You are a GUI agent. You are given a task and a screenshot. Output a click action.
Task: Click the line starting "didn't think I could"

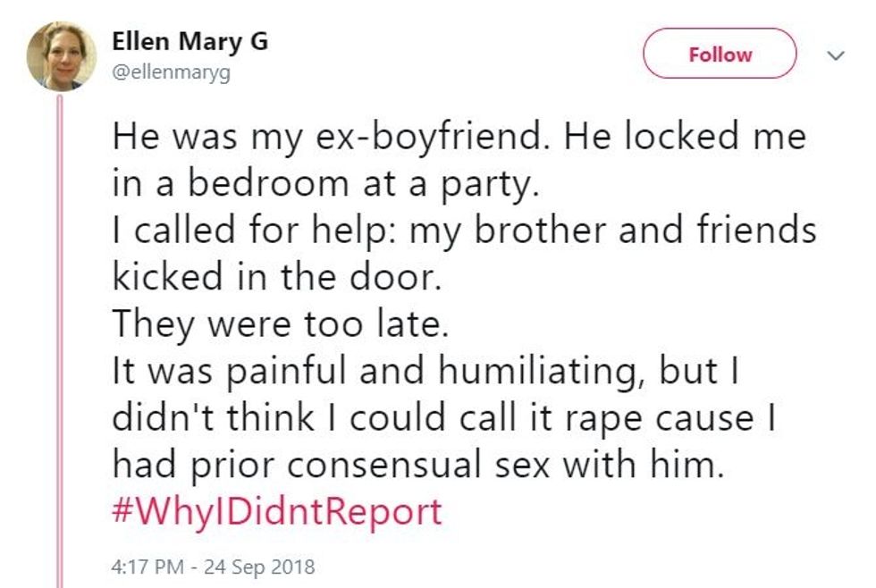point(444,418)
